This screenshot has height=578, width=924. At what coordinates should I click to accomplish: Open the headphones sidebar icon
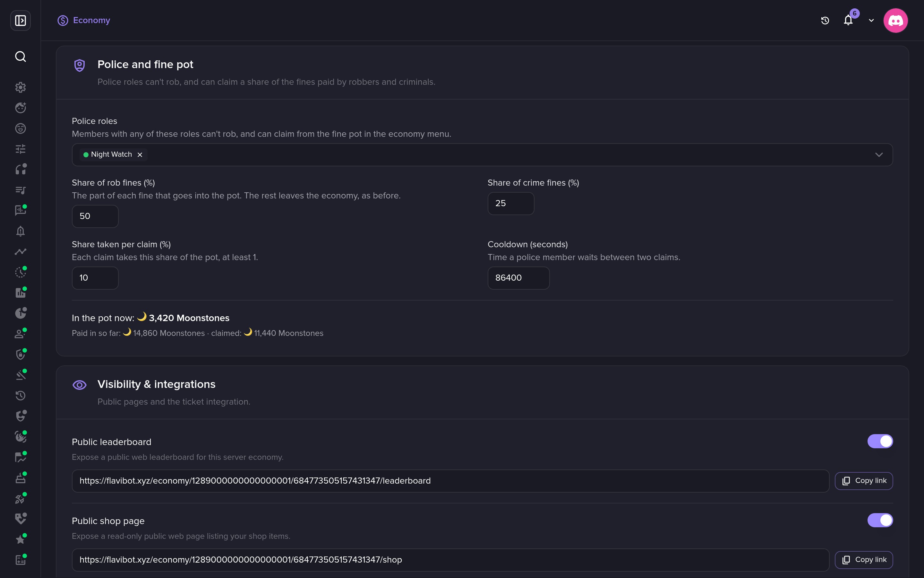[20, 169]
